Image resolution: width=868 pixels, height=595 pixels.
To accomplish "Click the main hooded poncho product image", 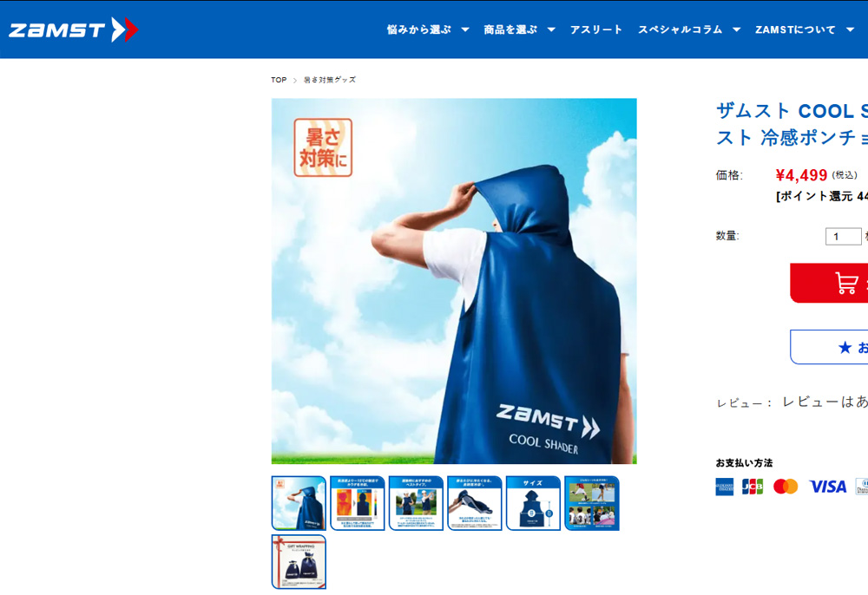I will [454, 281].
